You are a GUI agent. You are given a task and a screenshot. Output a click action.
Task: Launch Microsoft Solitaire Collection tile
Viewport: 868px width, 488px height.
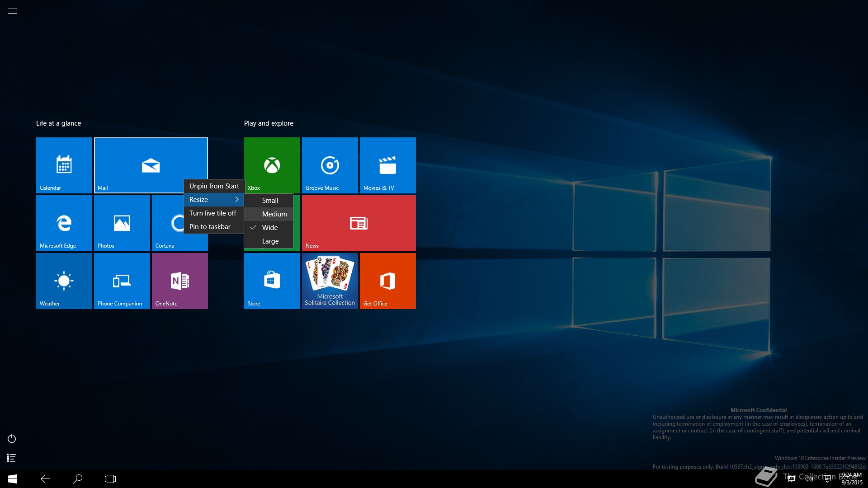[x=330, y=281]
